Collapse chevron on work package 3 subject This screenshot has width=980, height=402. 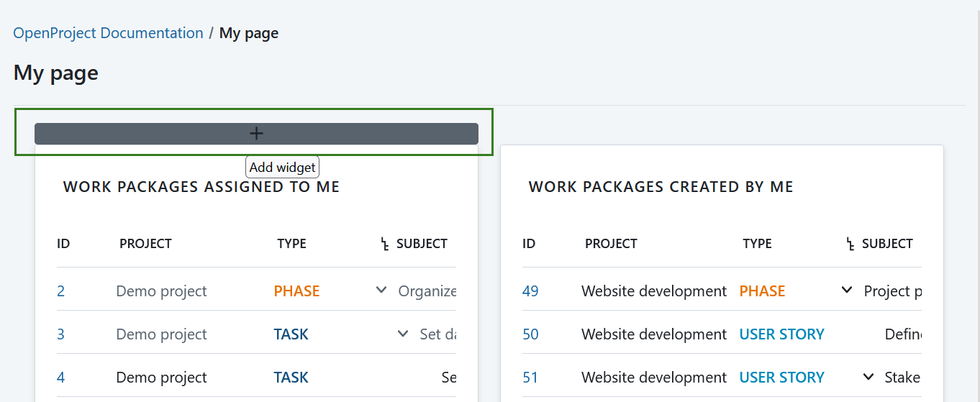tap(403, 334)
